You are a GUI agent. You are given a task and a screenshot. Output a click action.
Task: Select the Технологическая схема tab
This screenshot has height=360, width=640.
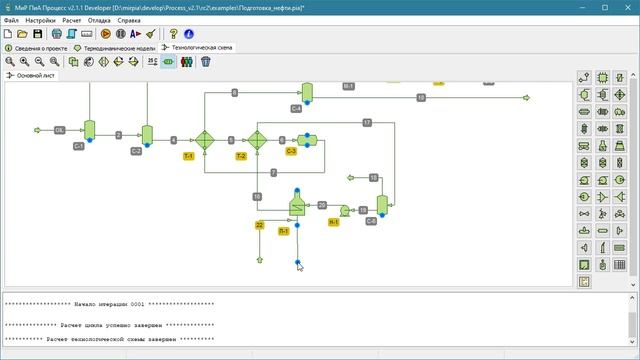(x=197, y=48)
